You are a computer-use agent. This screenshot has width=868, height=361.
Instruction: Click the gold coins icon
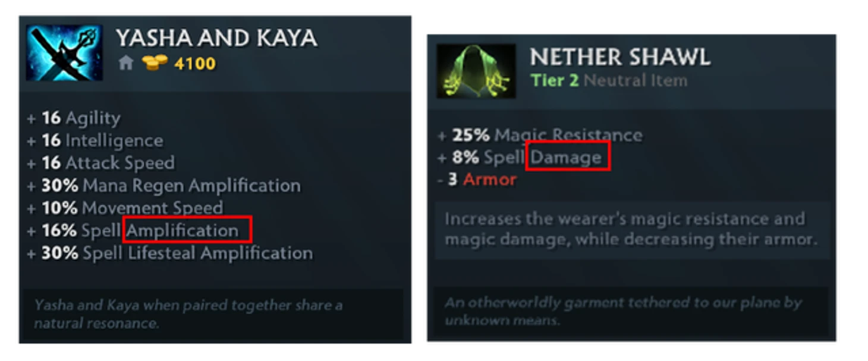[155, 62]
